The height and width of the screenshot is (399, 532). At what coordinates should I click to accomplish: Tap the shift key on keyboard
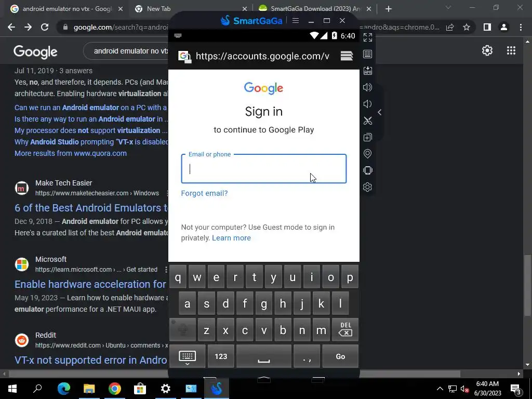183,329
